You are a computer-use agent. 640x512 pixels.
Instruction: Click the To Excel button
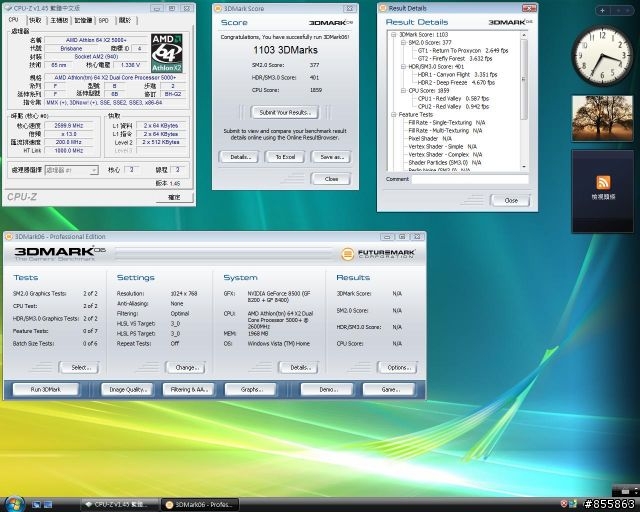(285, 157)
